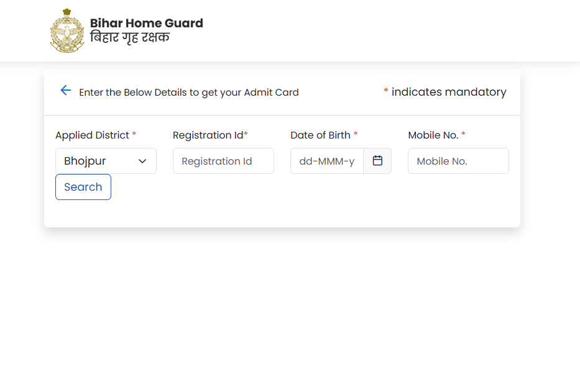The image size is (580, 392).
Task: Click the 'Registration Id' field label
Action: click(208, 135)
